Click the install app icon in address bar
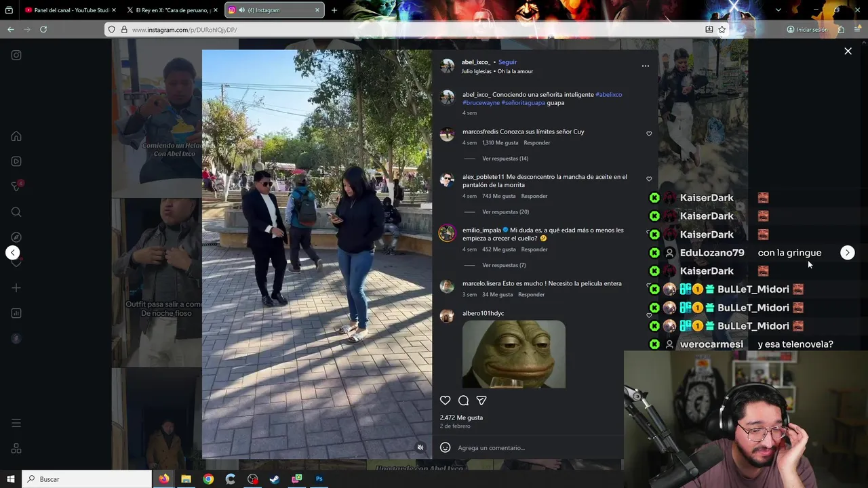The height and width of the screenshot is (488, 868). point(709,29)
